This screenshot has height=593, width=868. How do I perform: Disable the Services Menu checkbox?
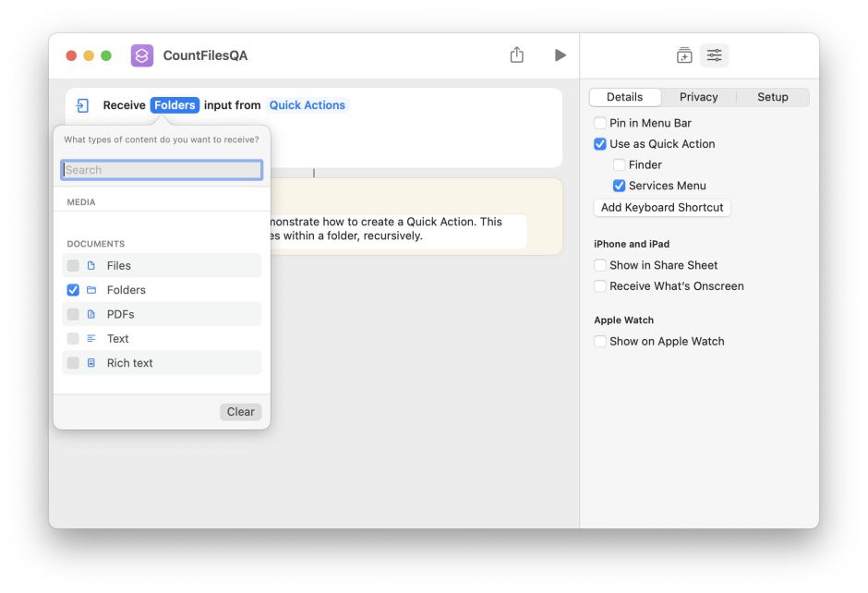[x=620, y=186]
